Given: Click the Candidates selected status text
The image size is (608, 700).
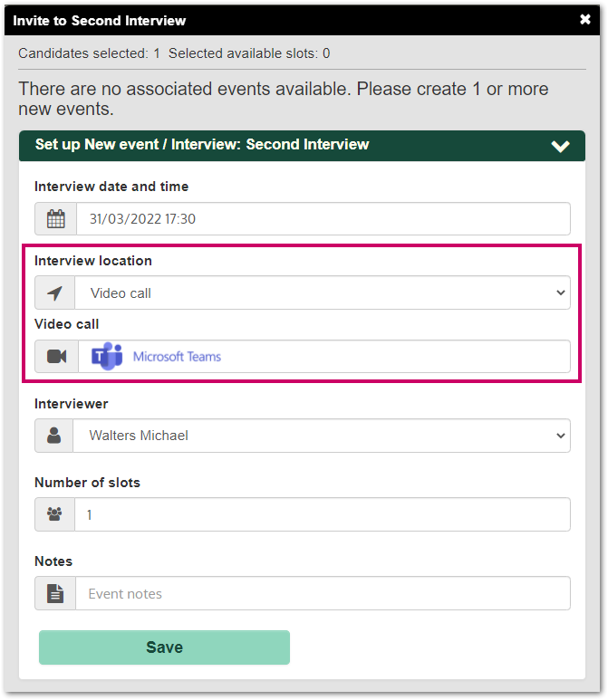Looking at the screenshot, I should coord(89,53).
